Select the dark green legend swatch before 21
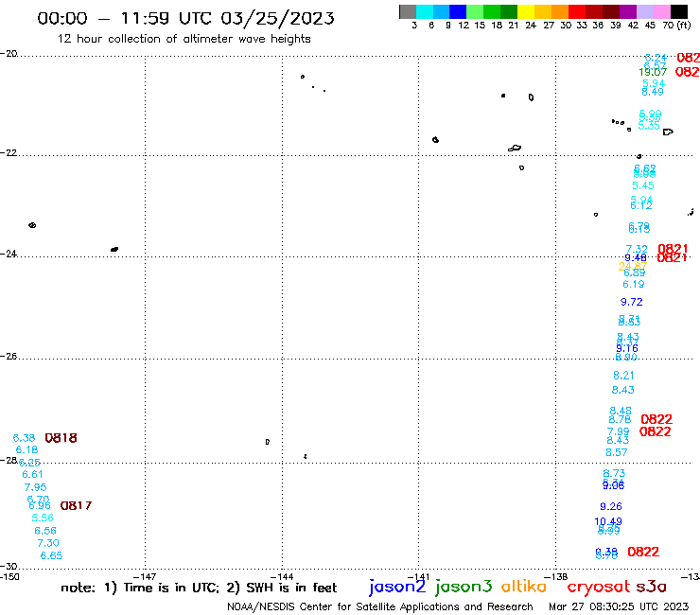Image resolution: width=700 pixels, height=615 pixels. (509, 11)
